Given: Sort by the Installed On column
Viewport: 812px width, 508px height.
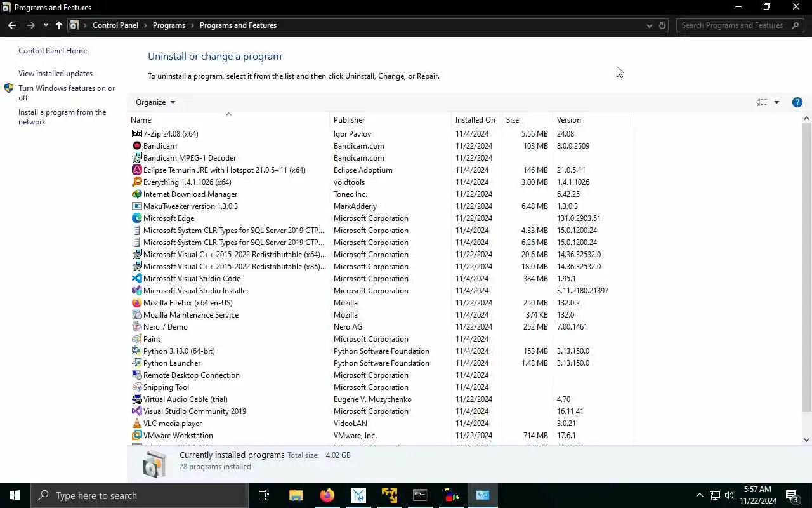Looking at the screenshot, I should [476, 120].
